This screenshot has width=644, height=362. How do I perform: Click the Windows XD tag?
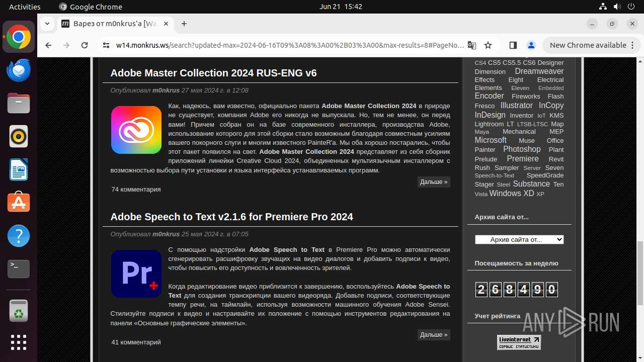512,194
